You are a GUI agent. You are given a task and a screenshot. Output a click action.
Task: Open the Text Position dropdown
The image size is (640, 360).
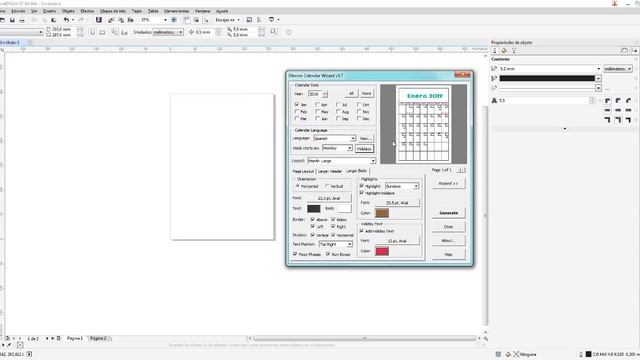coord(336,244)
